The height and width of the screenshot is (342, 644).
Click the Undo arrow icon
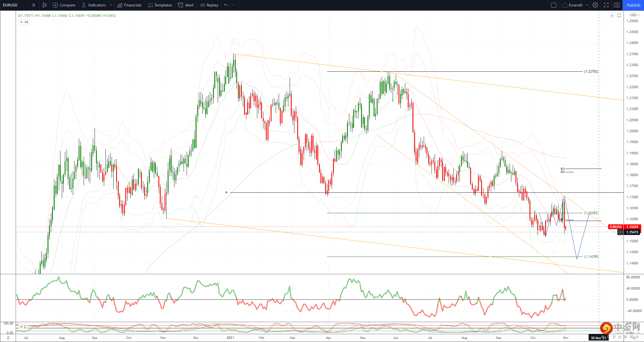226,5
